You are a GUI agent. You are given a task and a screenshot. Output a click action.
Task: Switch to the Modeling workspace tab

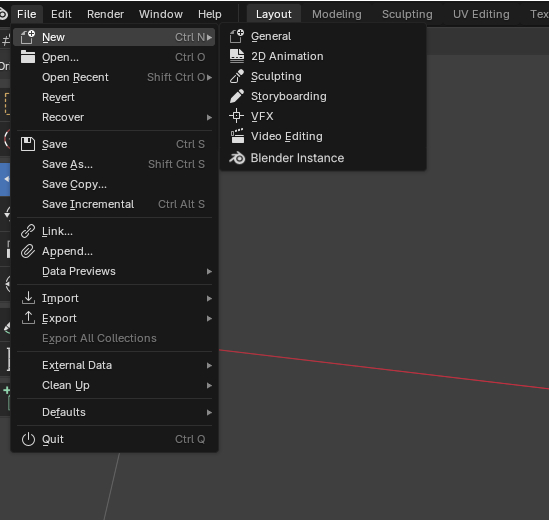click(337, 14)
